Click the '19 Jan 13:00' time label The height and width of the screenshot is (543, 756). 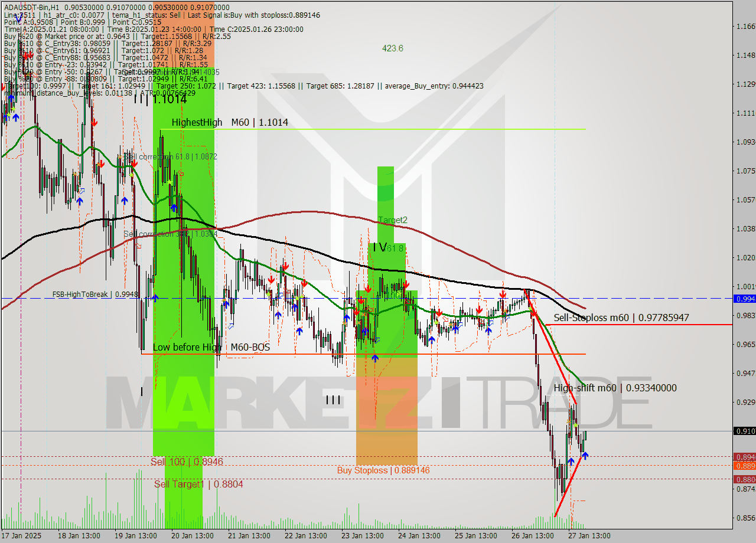tap(135, 536)
